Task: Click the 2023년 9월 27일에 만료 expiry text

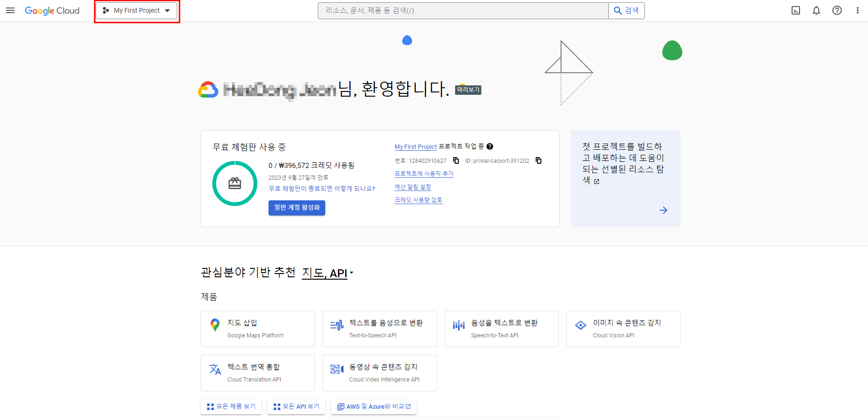Action: click(299, 177)
